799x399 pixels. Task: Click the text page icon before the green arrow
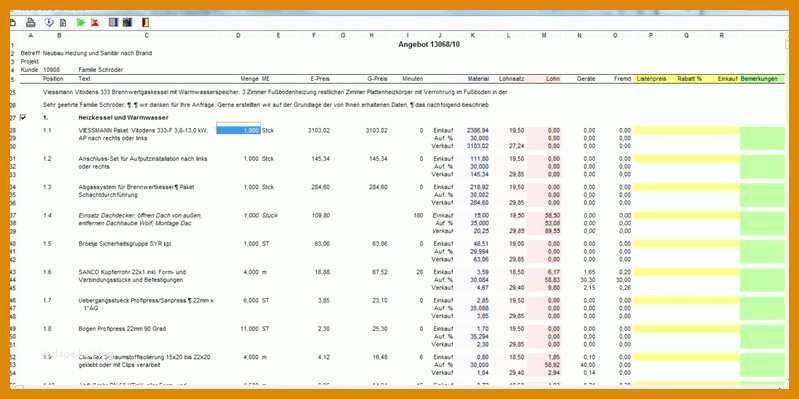tap(63, 22)
